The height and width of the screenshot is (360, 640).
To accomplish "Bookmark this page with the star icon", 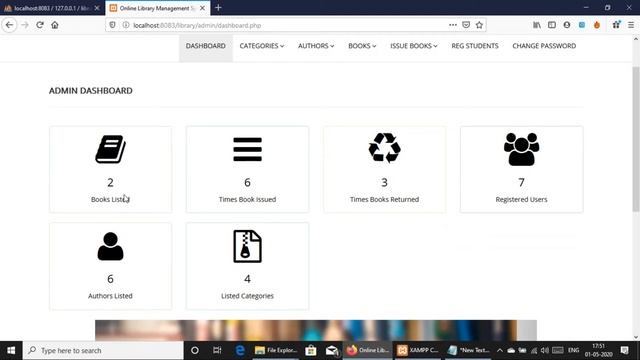I will 479,25.
